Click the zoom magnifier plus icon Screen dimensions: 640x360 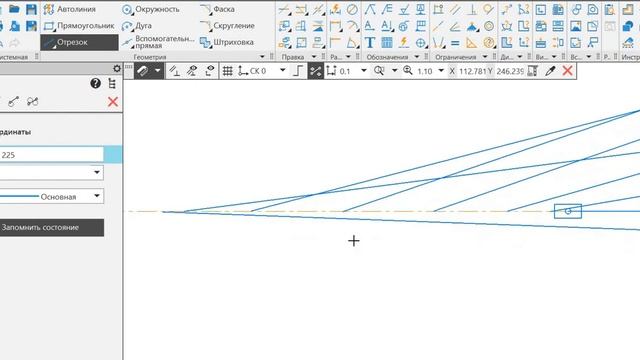pyautogui.click(x=407, y=71)
